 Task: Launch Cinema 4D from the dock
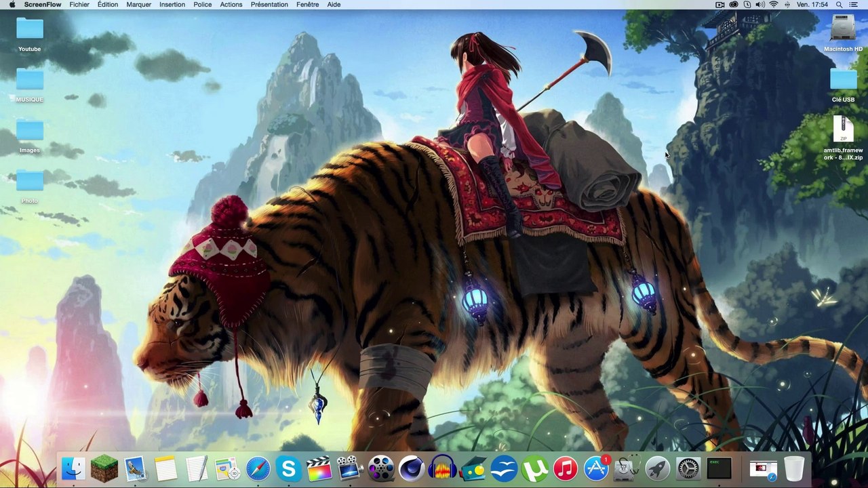click(x=412, y=468)
